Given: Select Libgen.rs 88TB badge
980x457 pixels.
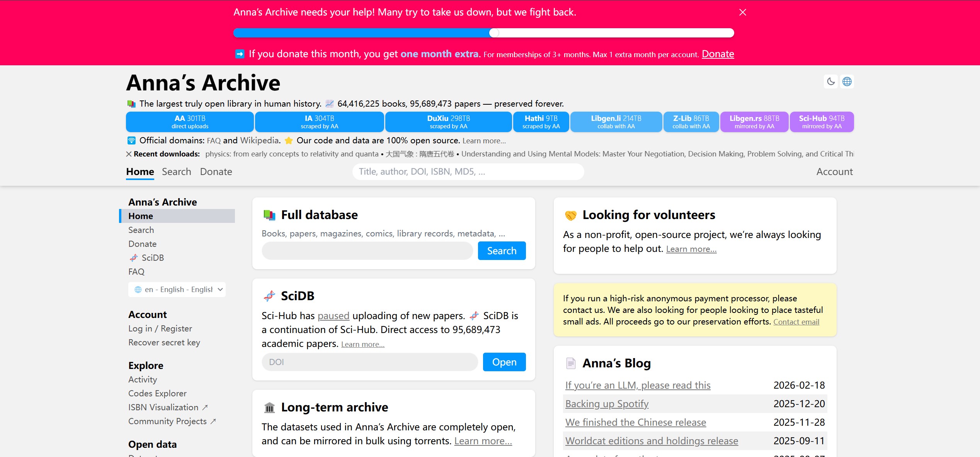Looking at the screenshot, I should [754, 122].
